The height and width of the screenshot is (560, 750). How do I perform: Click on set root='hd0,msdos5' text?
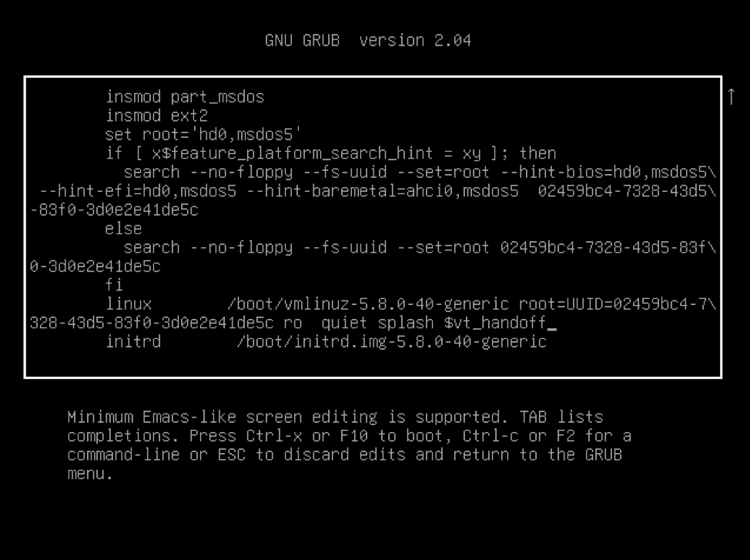click(203, 135)
